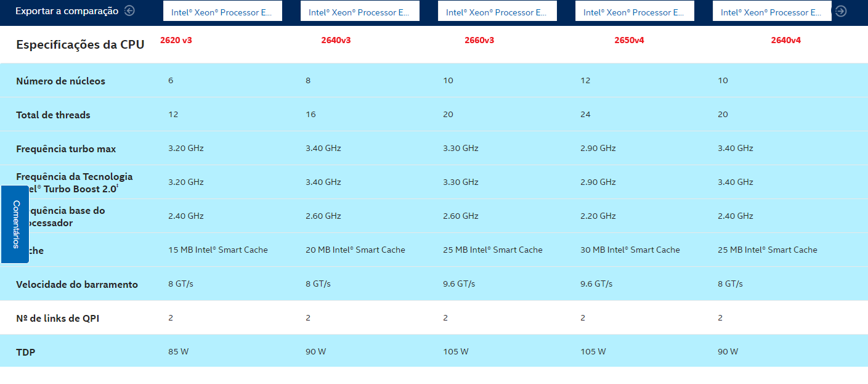This screenshot has width=868, height=384.
Task: Select the Velocidade do barramento row label
Action: tap(77, 284)
